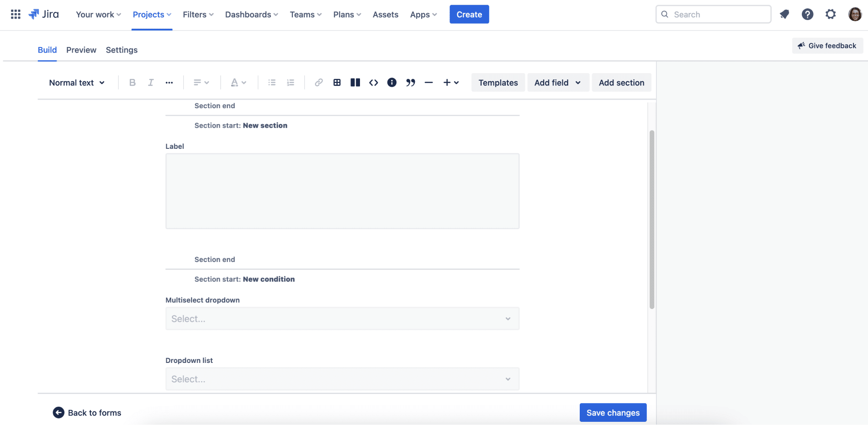This screenshot has height=425, width=868.
Task: Open the Dashboards menu
Action: click(x=252, y=15)
